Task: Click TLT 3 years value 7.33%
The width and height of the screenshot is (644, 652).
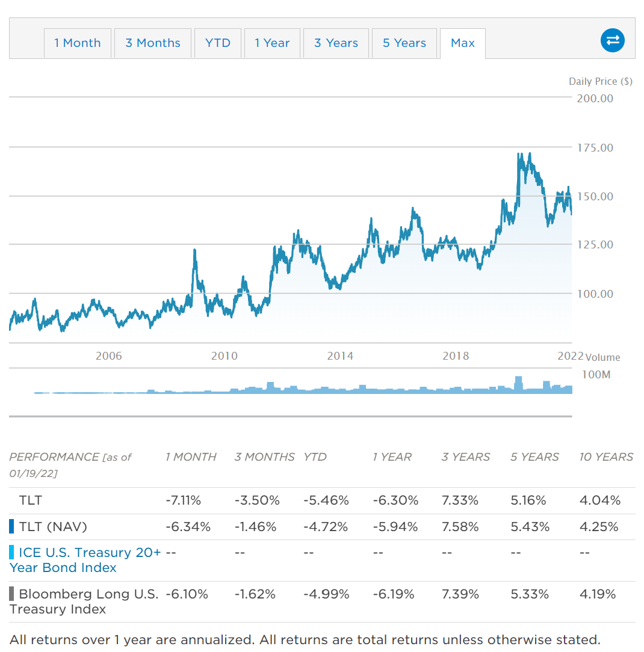Action: pyautogui.click(x=460, y=500)
